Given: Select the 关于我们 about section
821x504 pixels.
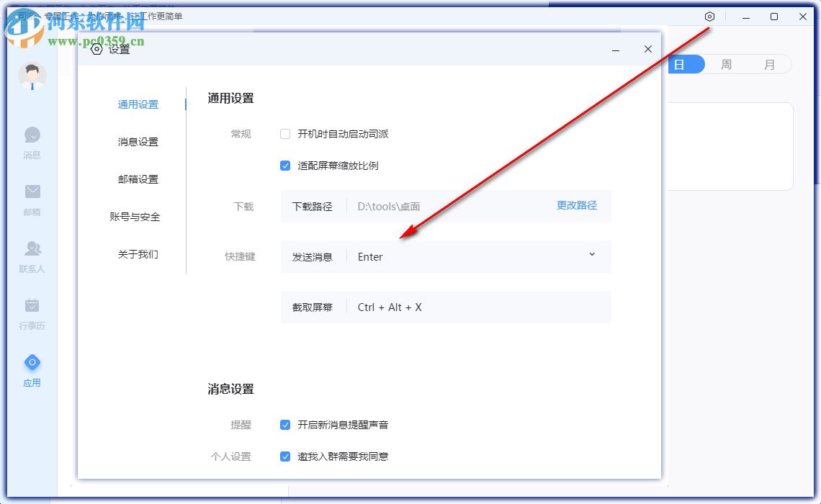Looking at the screenshot, I should 137,254.
